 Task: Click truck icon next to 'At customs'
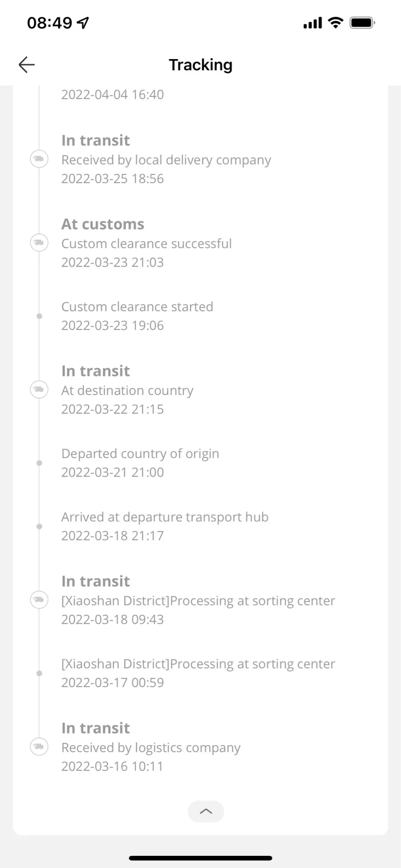[x=39, y=243]
